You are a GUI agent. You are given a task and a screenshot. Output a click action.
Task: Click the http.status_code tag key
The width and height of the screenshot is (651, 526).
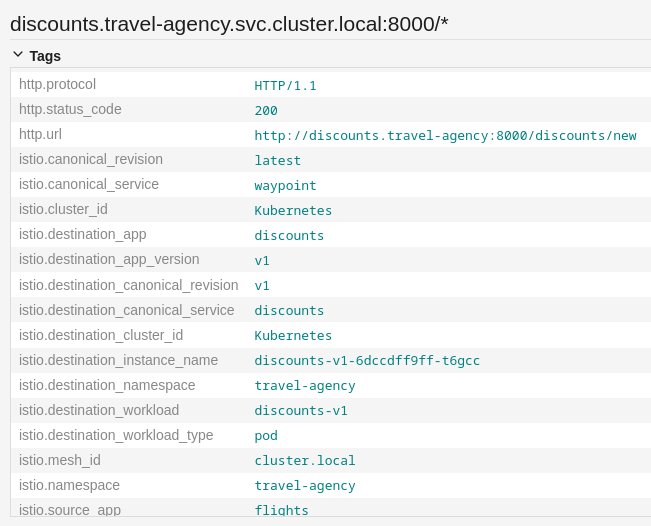pyautogui.click(x=70, y=109)
